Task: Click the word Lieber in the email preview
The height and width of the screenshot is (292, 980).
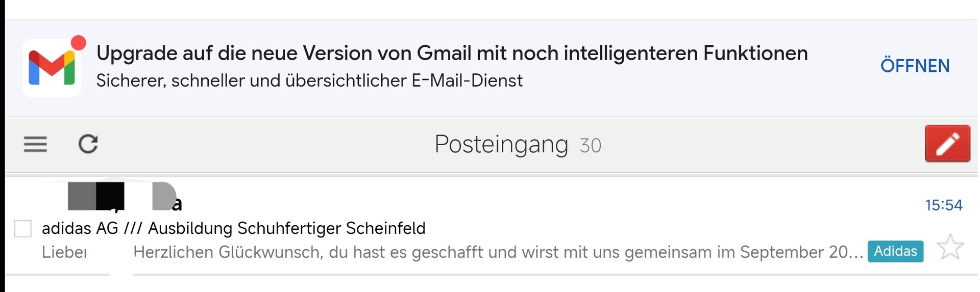Action: [64, 252]
